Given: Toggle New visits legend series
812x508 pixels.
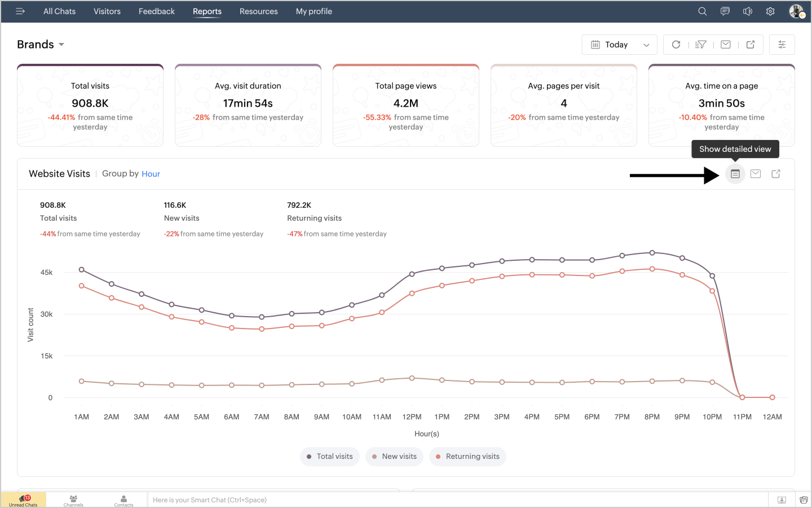Looking at the screenshot, I should click(x=395, y=457).
